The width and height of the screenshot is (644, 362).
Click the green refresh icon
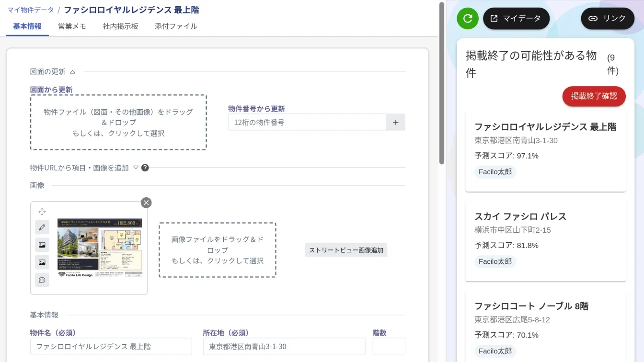[x=468, y=19]
